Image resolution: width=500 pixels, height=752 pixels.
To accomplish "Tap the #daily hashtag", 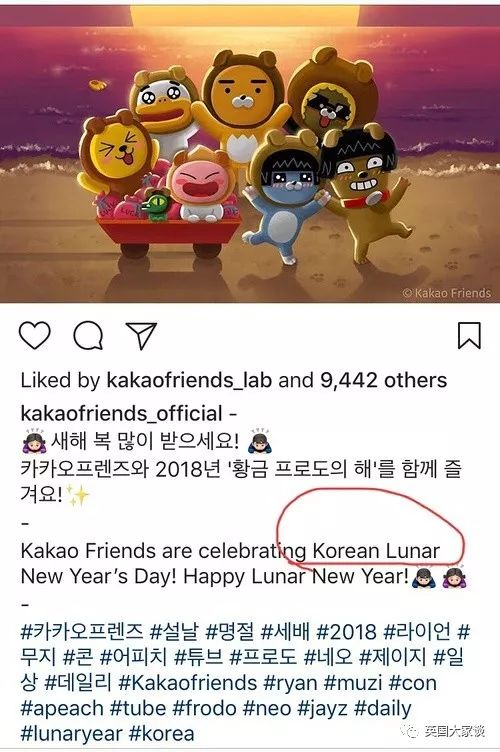I will pyautogui.click(x=383, y=709).
